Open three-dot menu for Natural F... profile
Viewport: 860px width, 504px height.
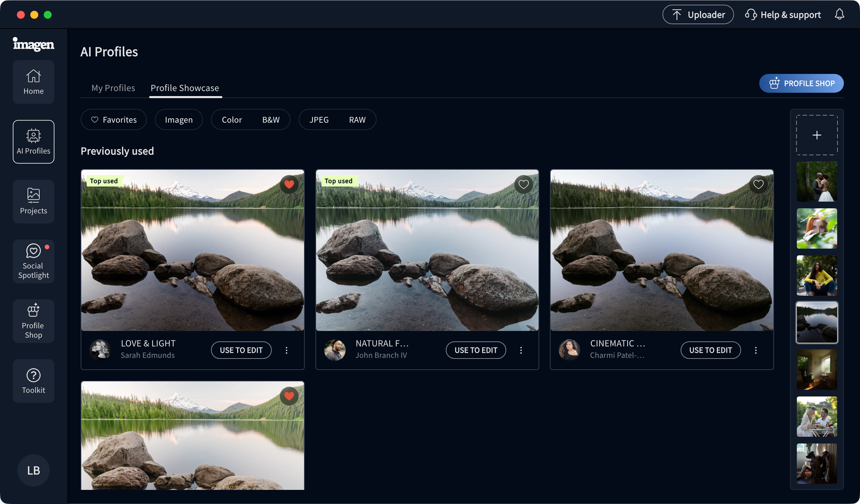[x=521, y=350]
